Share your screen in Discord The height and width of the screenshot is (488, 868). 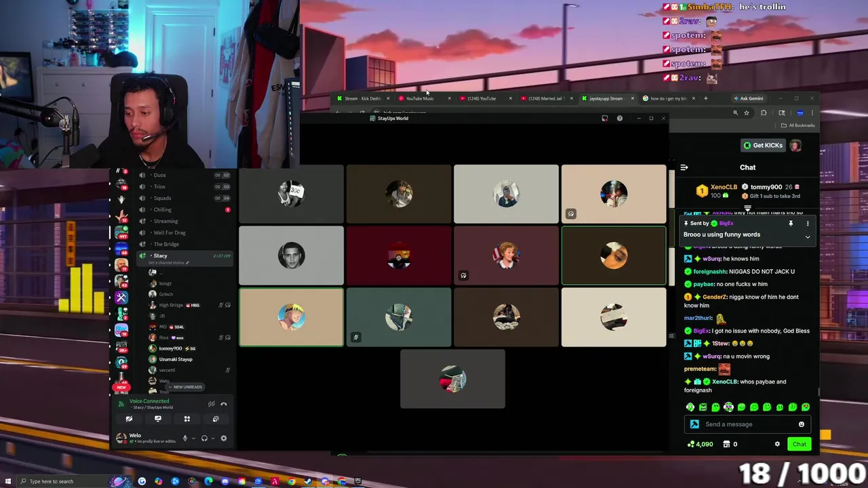coord(158,419)
